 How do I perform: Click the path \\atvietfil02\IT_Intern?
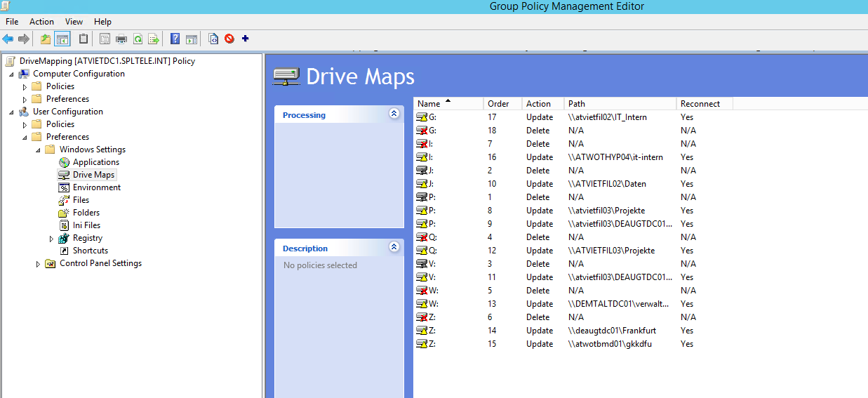coord(608,117)
